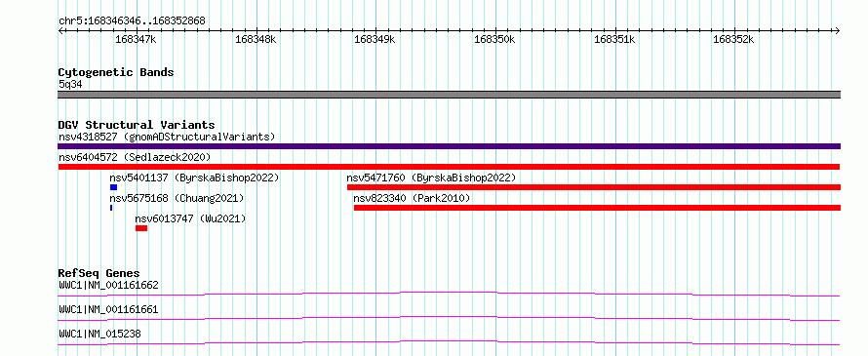Image resolution: width=868 pixels, height=356 pixels.
Task: Click the 168351k ruler tick label
Action: (614, 40)
